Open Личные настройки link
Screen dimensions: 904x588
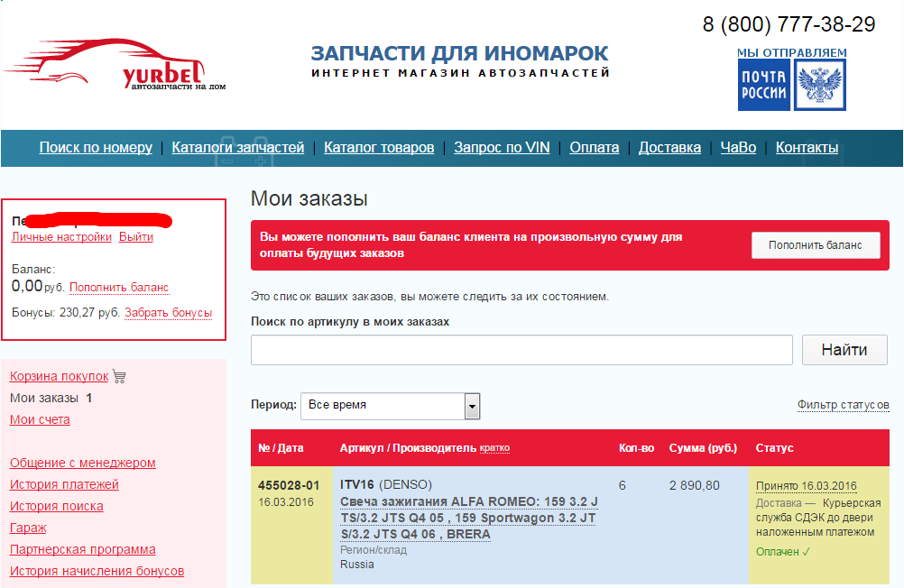[61, 237]
